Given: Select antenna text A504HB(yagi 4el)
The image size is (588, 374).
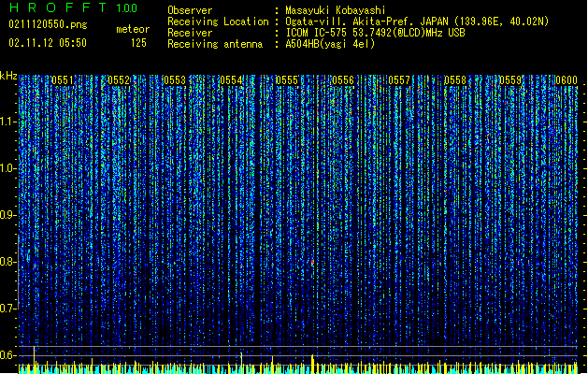Looking at the screenshot, I should pyautogui.click(x=330, y=44).
